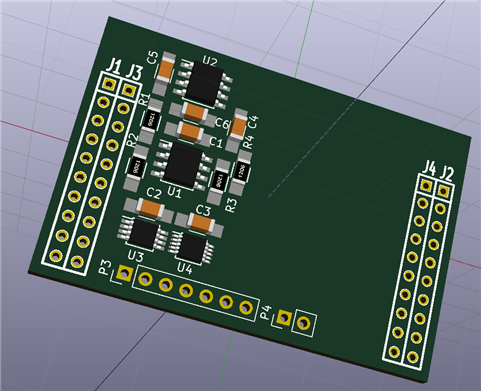Image resolution: width=481 pixels, height=391 pixels.
Task: Select resistor R2 left of U1
Action: click(135, 169)
